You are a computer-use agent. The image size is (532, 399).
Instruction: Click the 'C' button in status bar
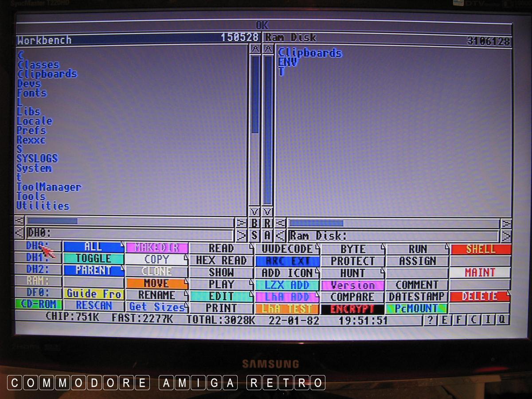[x=473, y=320]
